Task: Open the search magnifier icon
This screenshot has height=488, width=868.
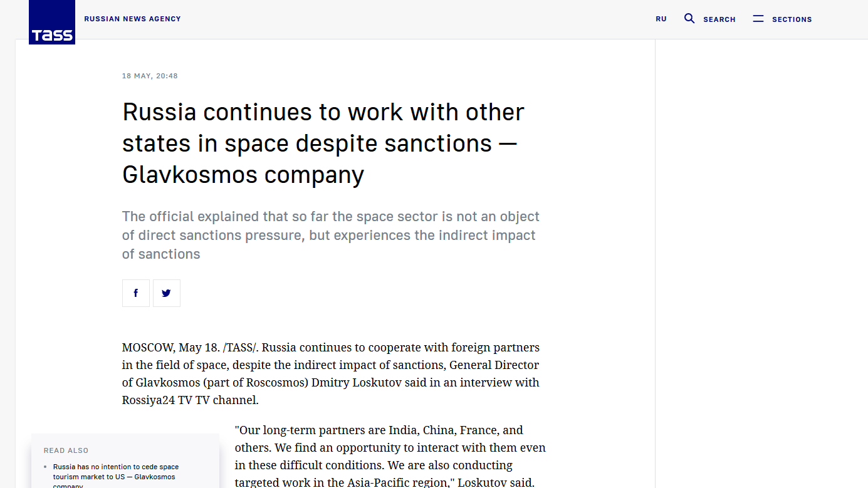Action: pos(689,19)
